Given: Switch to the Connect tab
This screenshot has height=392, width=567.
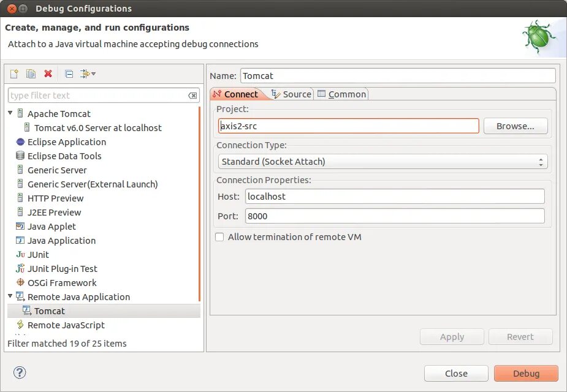Looking at the screenshot, I should [236, 94].
